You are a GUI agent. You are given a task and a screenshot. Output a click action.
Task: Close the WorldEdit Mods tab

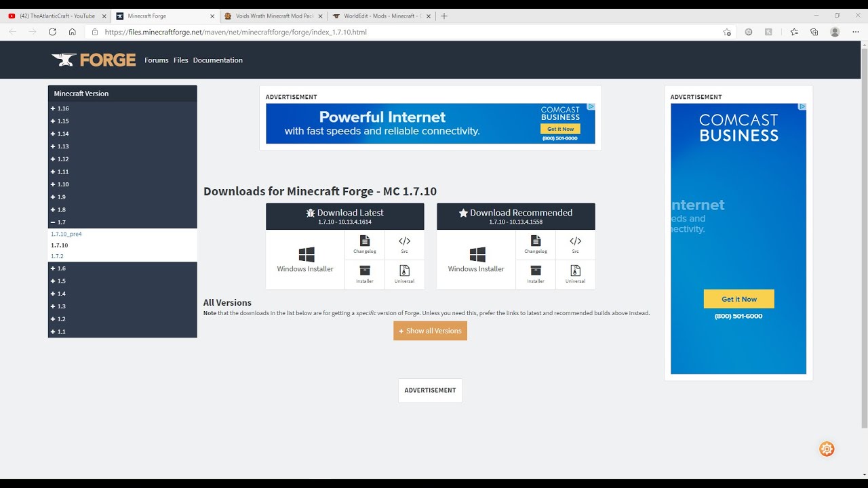429,16
